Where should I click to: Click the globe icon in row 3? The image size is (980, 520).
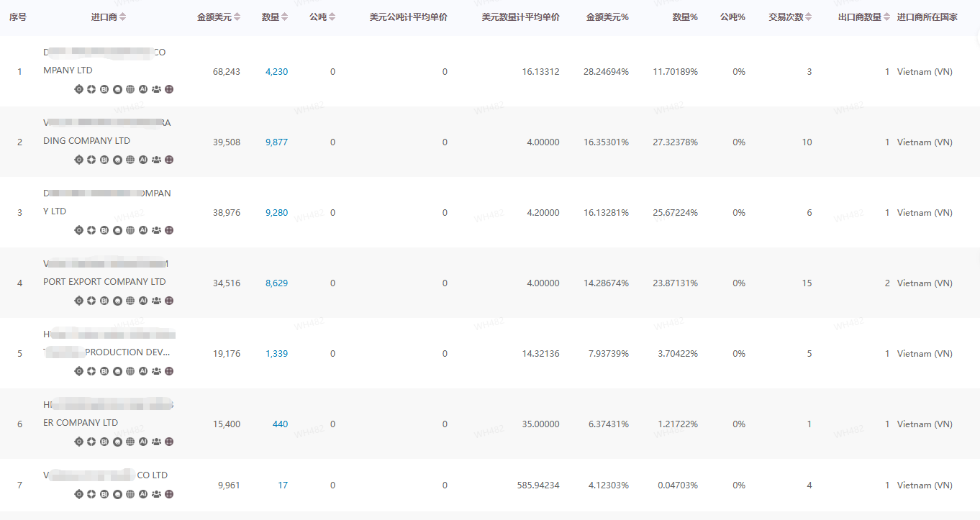coord(130,230)
